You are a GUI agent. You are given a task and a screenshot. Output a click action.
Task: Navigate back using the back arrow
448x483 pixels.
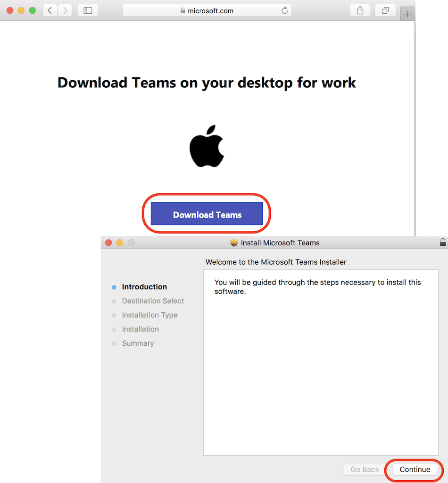point(50,10)
